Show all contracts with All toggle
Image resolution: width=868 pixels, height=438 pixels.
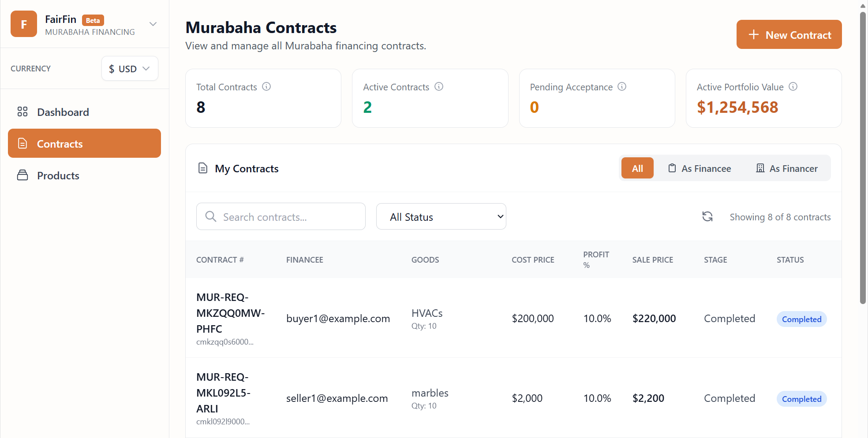(637, 168)
